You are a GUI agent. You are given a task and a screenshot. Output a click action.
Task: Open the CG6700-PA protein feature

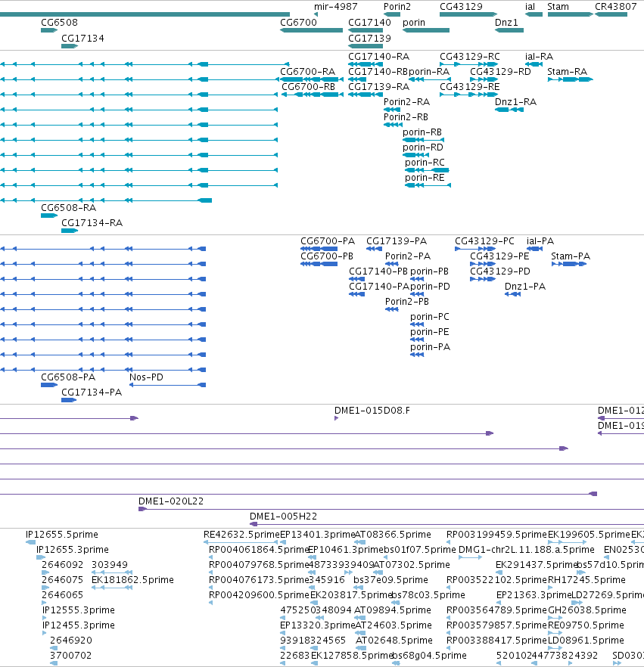[328, 241]
